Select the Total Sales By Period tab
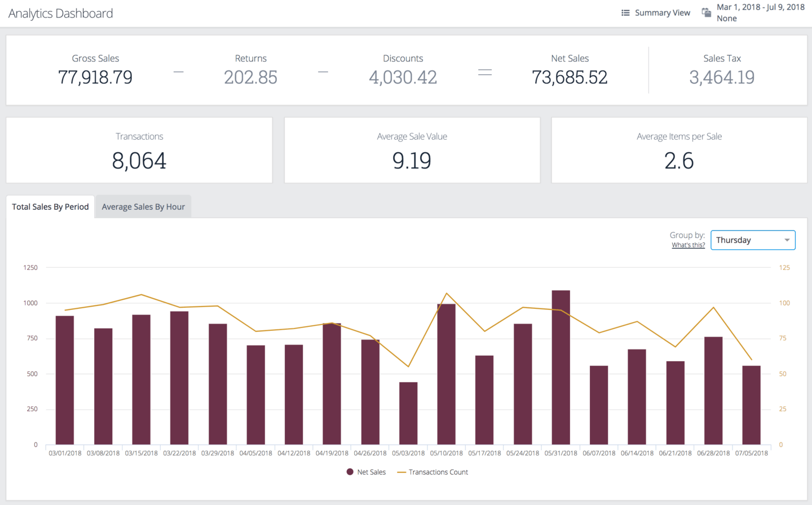Screen dimensions: 812x505 point(50,206)
